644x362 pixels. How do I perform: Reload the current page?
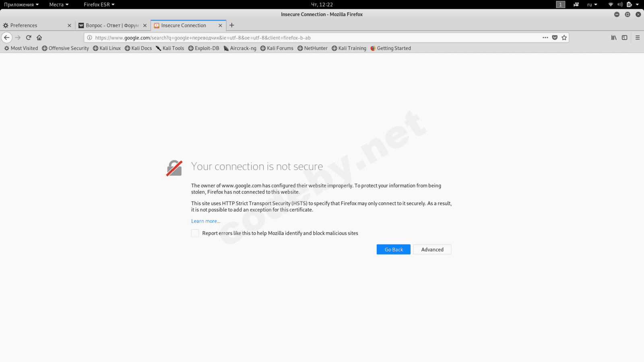(29, 37)
